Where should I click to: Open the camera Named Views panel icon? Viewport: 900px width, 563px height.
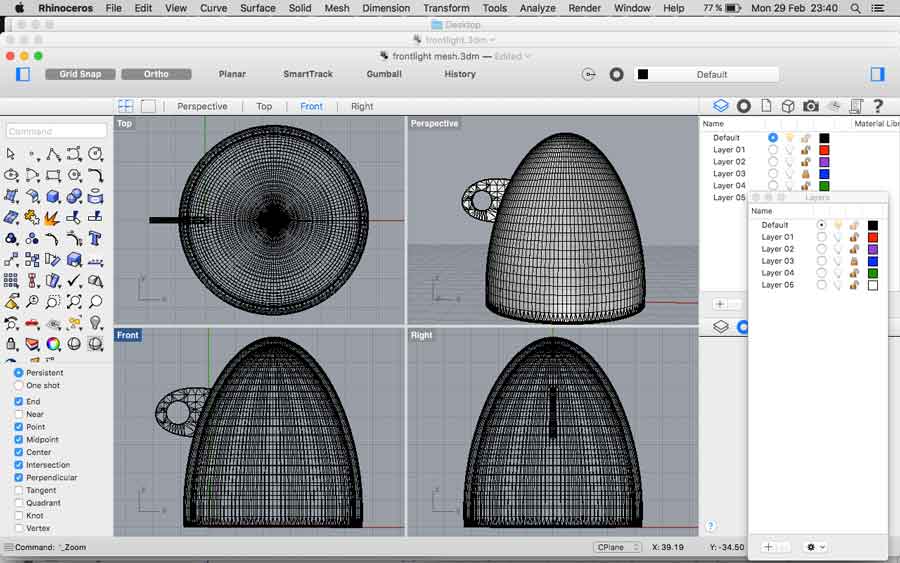tap(810, 106)
